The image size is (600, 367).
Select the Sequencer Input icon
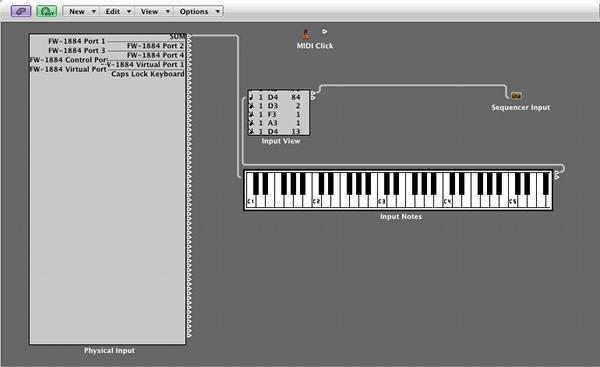click(x=516, y=96)
